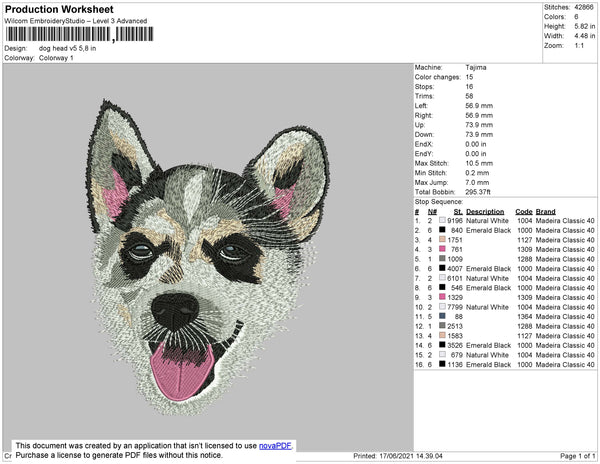Select the pink swatch with 761 stitches
This screenshot has height=464, width=600.
click(x=443, y=249)
